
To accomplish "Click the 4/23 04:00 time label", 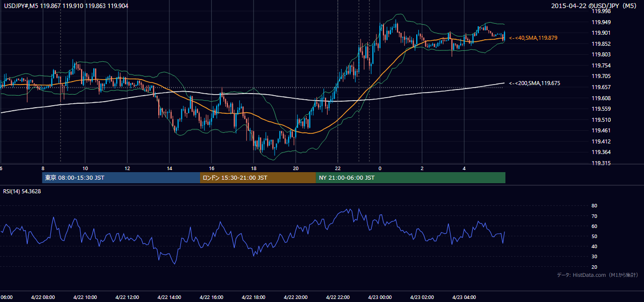I will pyautogui.click(x=464, y=297).
